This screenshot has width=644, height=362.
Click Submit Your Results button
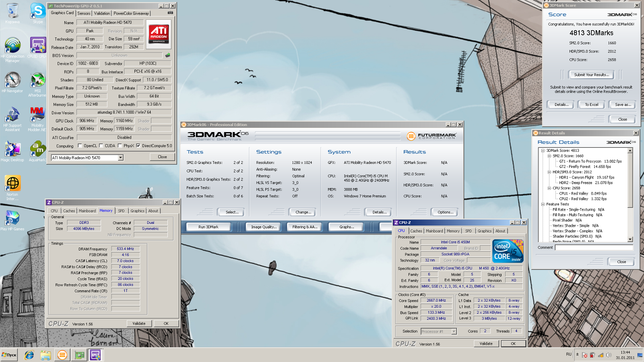click(591, 74)
